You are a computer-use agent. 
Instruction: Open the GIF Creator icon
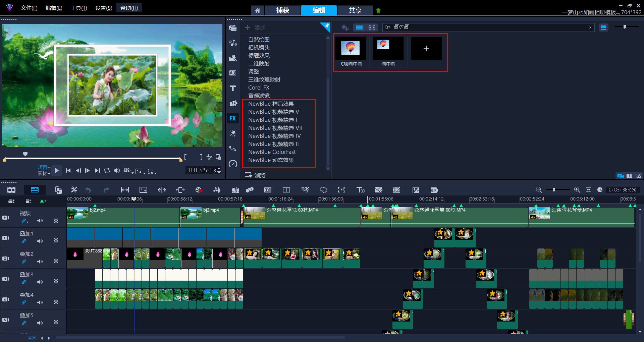click(434, 190)
